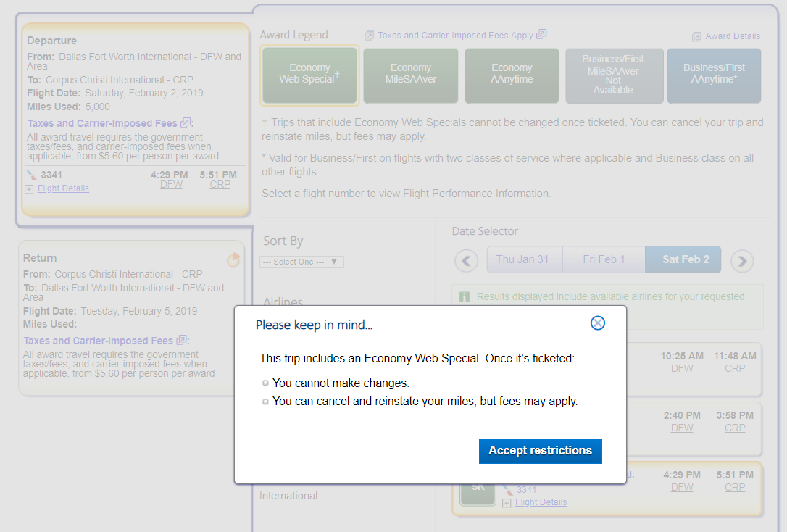Open the Award Details link

click(x=732, y=36)
